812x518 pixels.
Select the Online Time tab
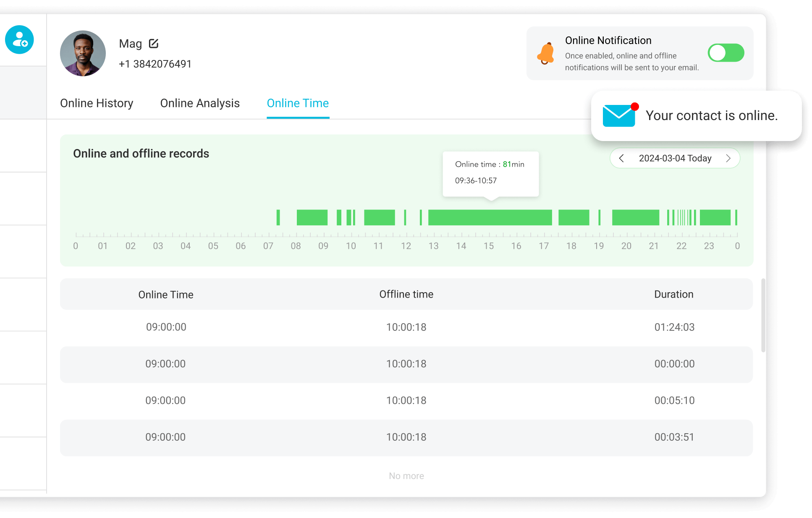pyautogui.click(x=298, y=103)
